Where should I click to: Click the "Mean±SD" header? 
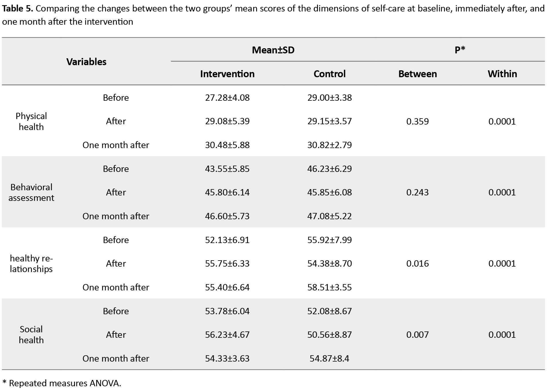pyautogui.click(x=273, y=50)
